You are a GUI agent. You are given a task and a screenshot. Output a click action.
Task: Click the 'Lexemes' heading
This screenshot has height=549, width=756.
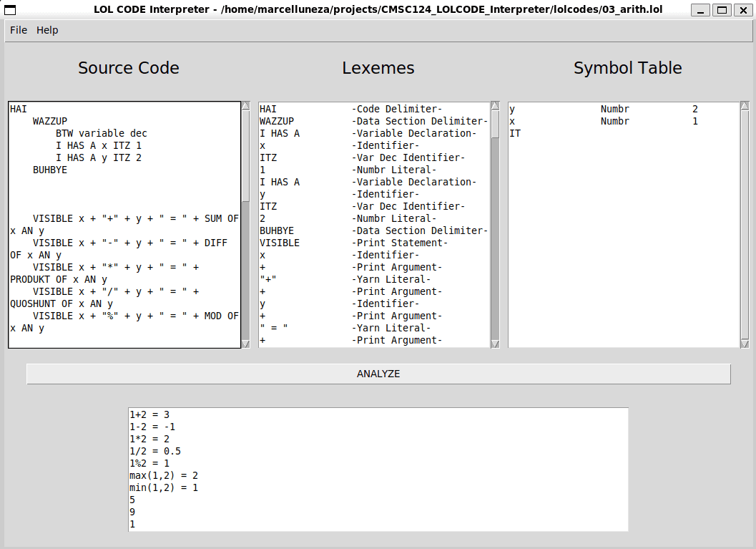pos(378,68)
